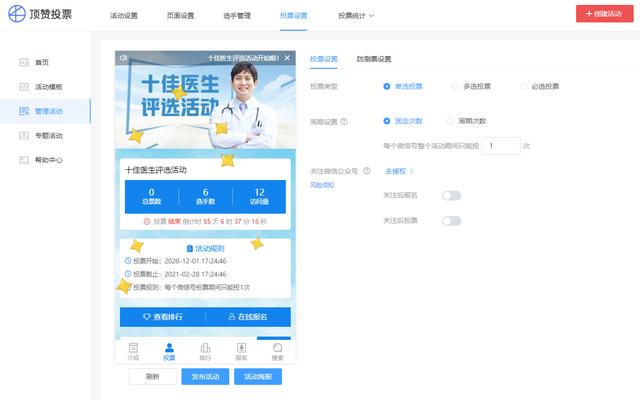Click 去授权 link with chevron
This screenshot has width=640, height=400.
tap(399, 171)
